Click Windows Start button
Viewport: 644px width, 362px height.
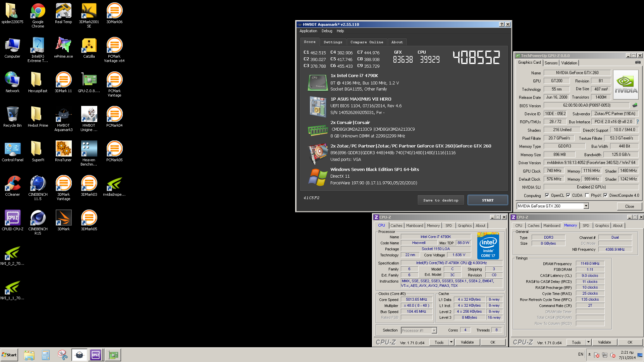(x=9, y=355)
